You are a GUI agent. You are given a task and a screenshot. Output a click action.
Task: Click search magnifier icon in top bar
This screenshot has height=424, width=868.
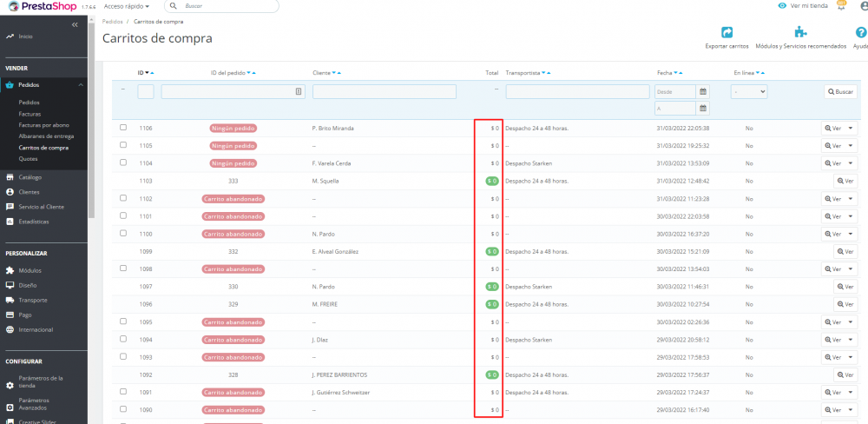click(174, 6)
